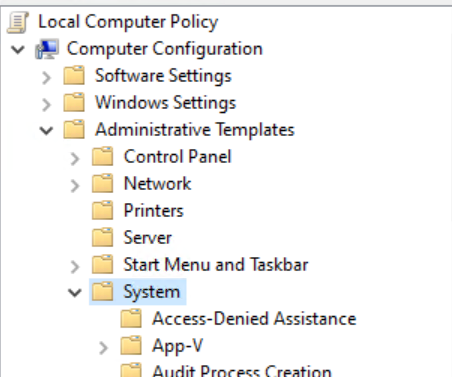Click the Access-Denied Assistance folder icon

(131, 318)
